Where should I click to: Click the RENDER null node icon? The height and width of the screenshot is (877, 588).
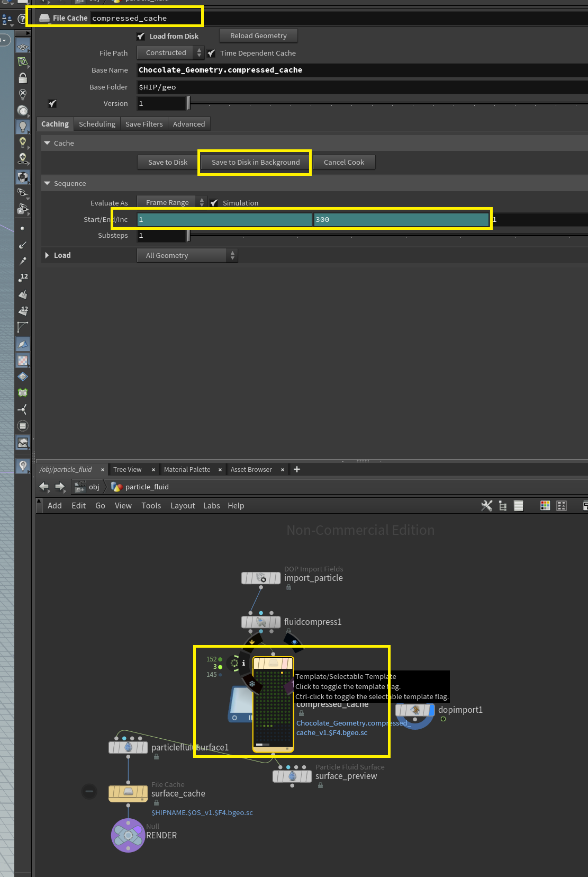tap(128, 835)
